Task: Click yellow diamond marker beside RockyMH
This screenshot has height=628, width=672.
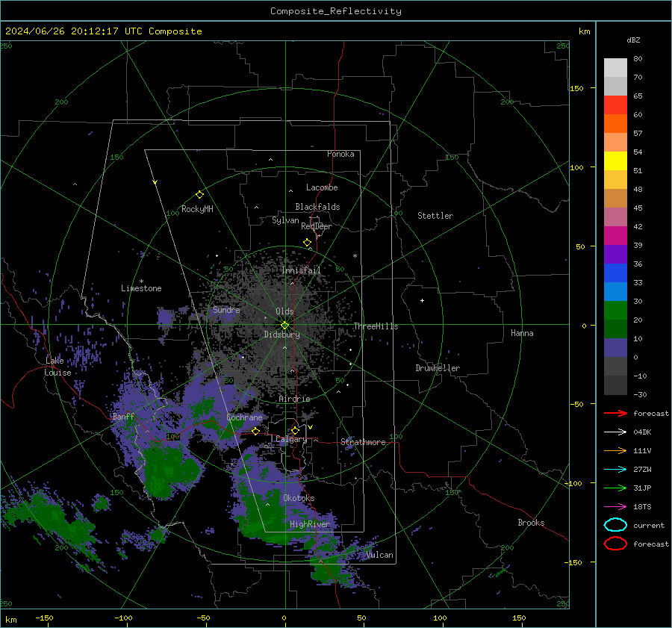Action: click(199, 195)
